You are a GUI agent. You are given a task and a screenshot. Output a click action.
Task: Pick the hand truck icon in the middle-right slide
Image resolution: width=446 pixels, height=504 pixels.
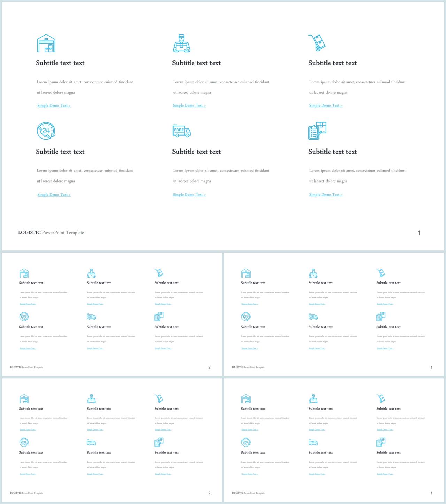click(x=381, y=273)
